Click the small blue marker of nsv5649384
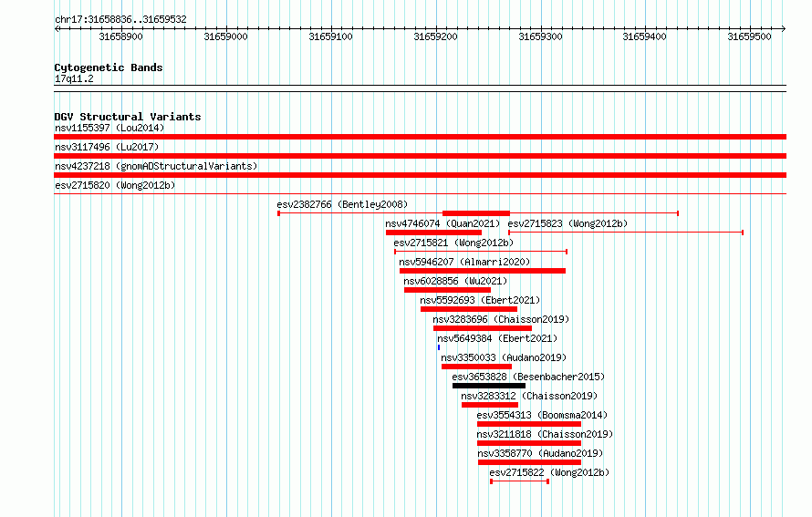 [439, 347]
